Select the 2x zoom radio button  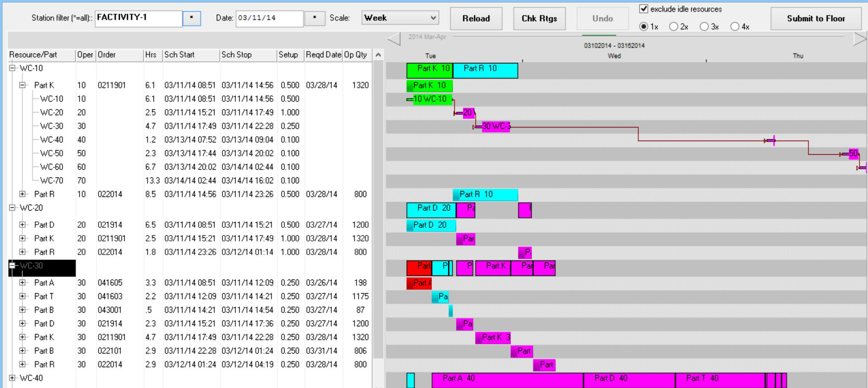point(674,27)
